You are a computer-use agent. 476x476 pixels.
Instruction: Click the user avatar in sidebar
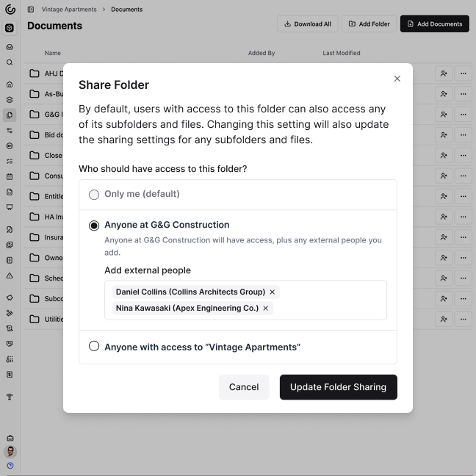coord(10,452)
